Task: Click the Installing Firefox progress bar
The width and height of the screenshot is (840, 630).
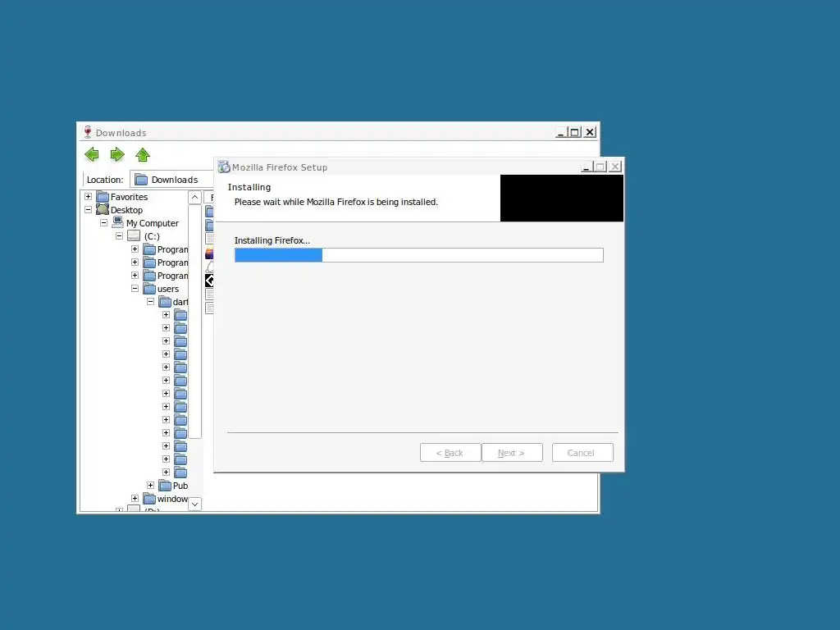Action: click(x=419, y=255)
